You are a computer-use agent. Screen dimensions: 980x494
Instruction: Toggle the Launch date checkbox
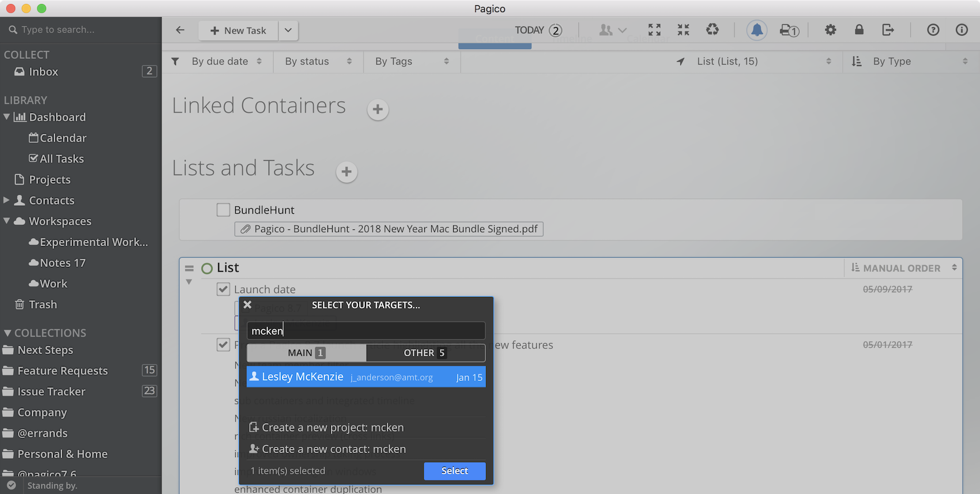223,289
